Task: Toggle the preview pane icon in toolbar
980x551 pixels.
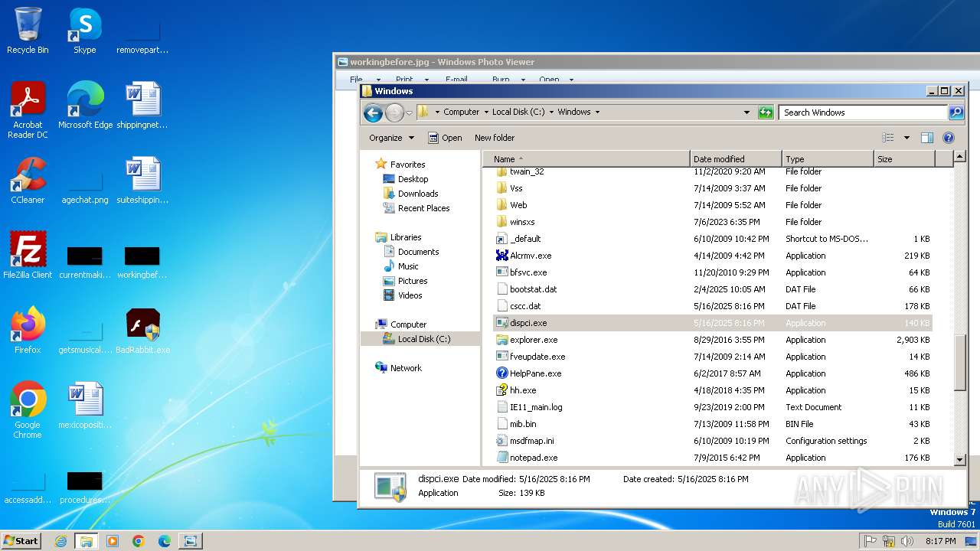Action: 927,138
